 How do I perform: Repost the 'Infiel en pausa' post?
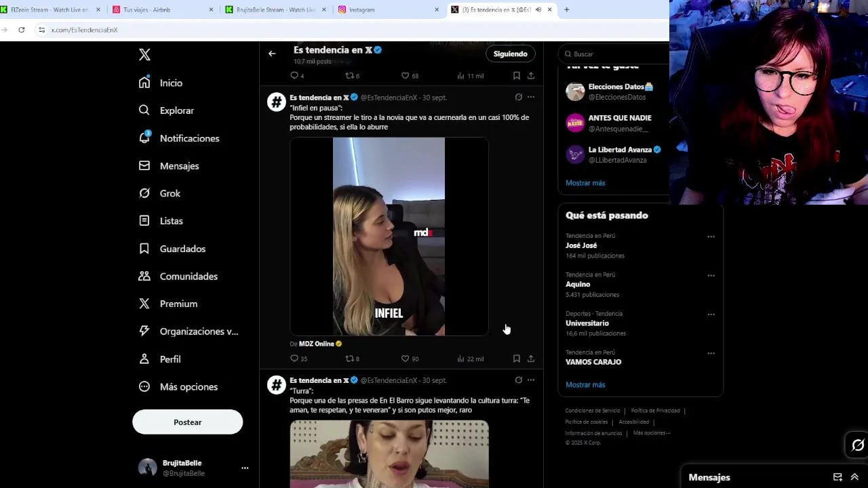point(353,359)
